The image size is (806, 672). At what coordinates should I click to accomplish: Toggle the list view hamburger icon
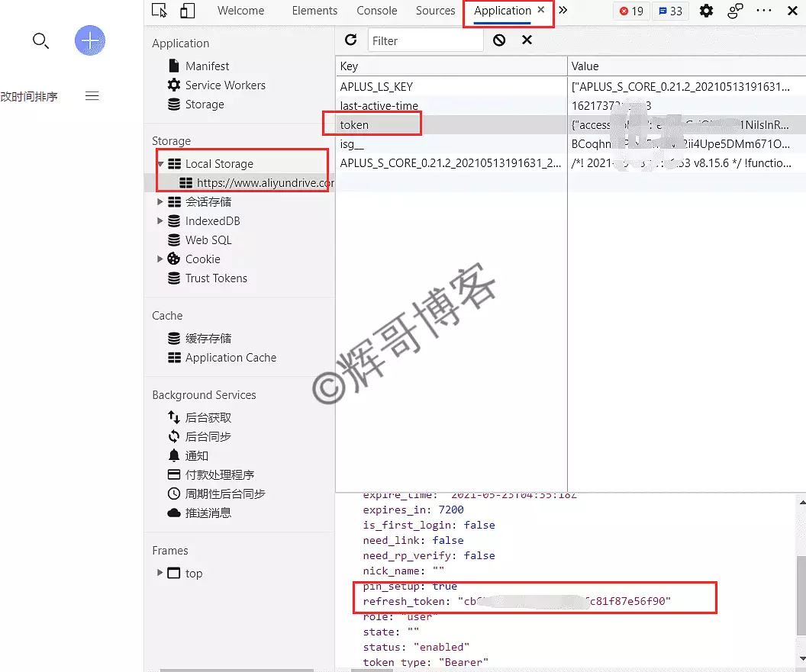click(92, 96)
